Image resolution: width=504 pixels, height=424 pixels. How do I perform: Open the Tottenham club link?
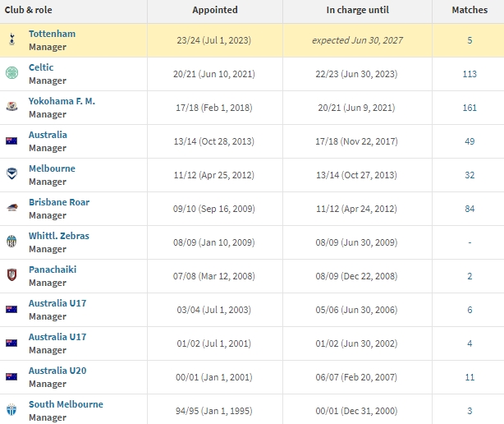coord(52,34)
